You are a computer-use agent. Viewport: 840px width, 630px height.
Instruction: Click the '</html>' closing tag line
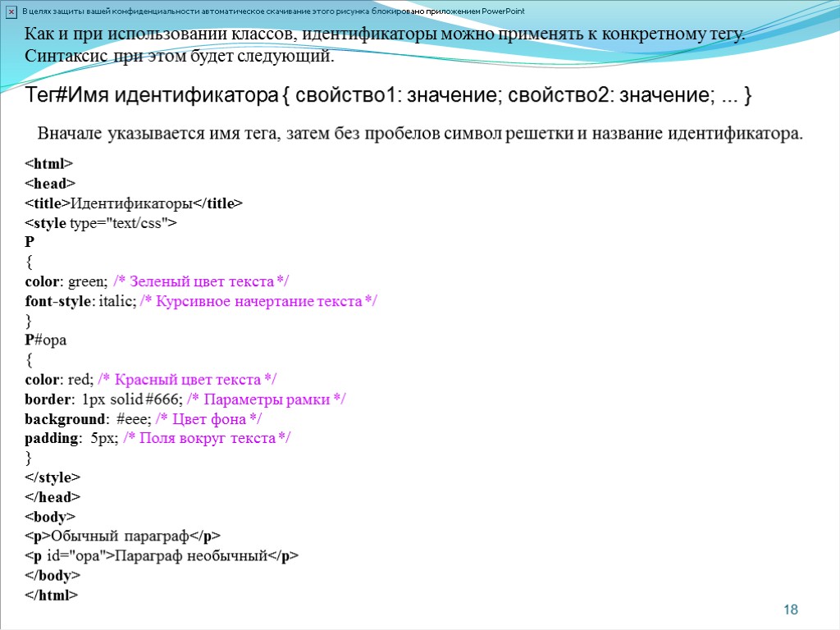pos(52,595)
